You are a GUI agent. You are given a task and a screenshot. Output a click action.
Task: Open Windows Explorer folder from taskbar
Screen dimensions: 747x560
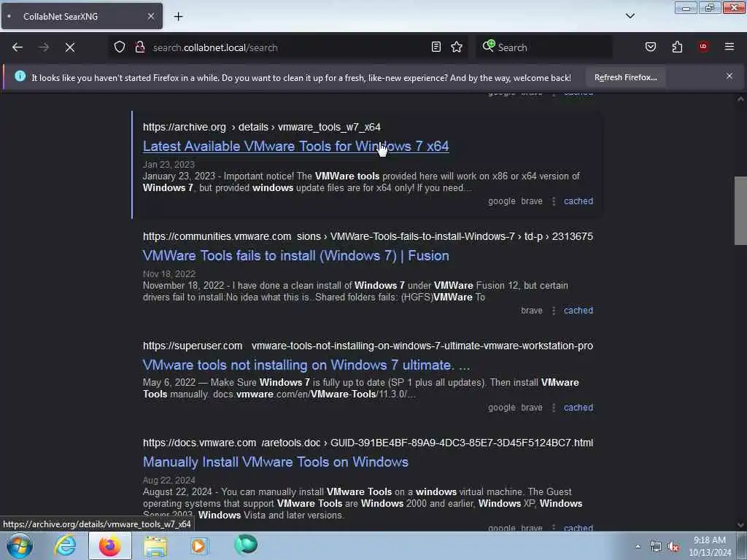[155, 546]
